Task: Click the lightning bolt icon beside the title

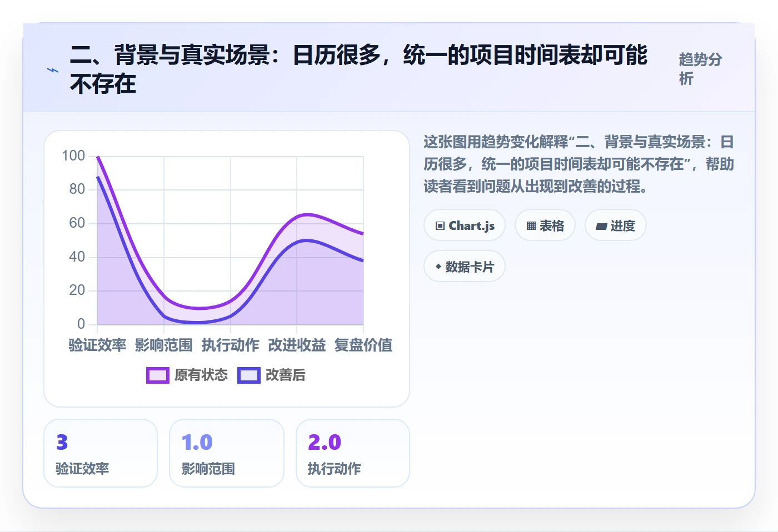Action: click(53, 70)
